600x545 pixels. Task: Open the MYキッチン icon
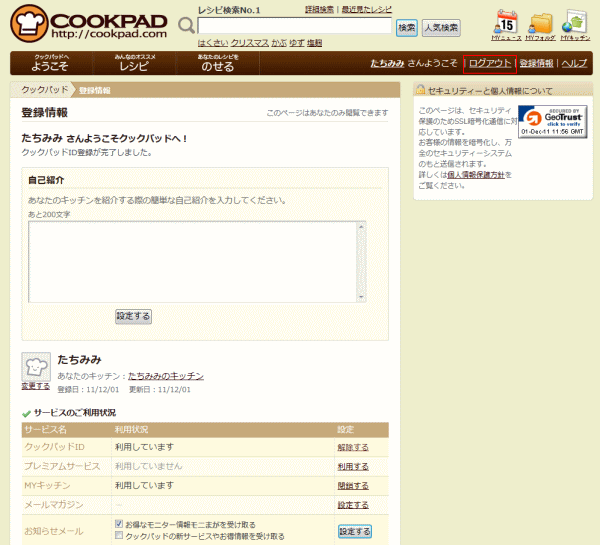(574, 22)
